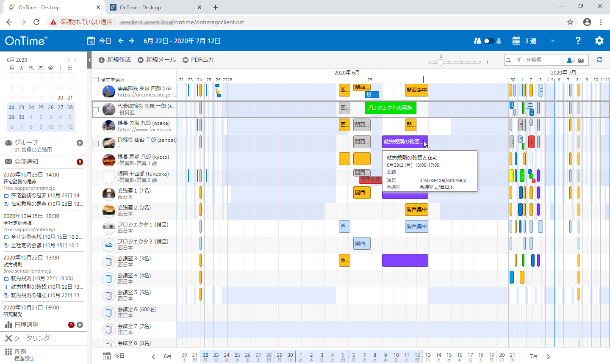Click the 今日 button in the bottom timeline
610x364 pixels.
114,356
